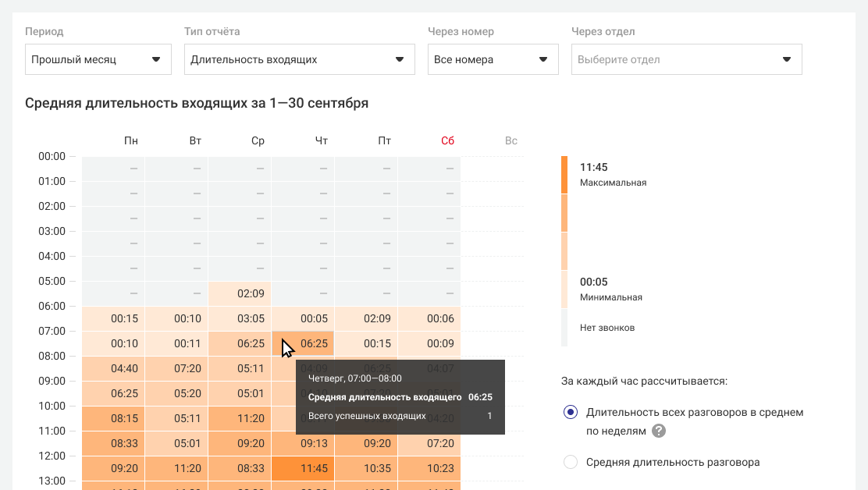Click the 11:45 cell in the heatmap
Viewport: 868px width, 490px height.
pyautogui.click(x=314, y=469)
